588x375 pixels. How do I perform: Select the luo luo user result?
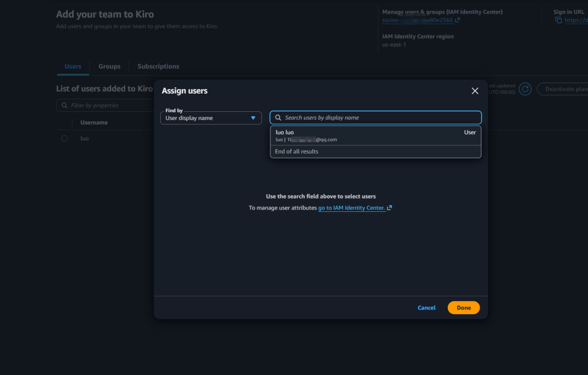point(376,136)
